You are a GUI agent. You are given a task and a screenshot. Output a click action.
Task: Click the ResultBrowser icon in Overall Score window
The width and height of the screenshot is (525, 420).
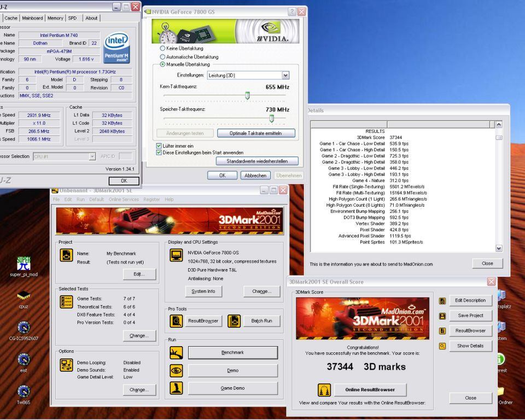[x=442, y=331]
